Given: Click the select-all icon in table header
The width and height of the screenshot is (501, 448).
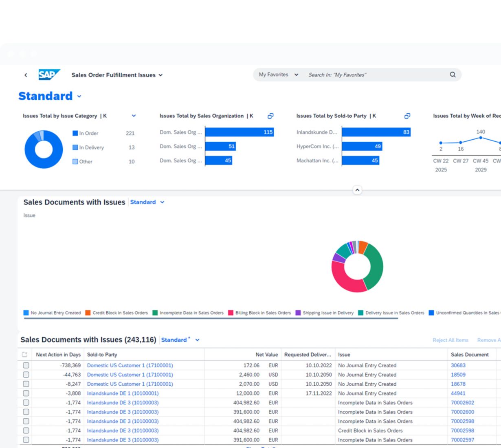Looking at the screenshot, I should tap(25, 355).
